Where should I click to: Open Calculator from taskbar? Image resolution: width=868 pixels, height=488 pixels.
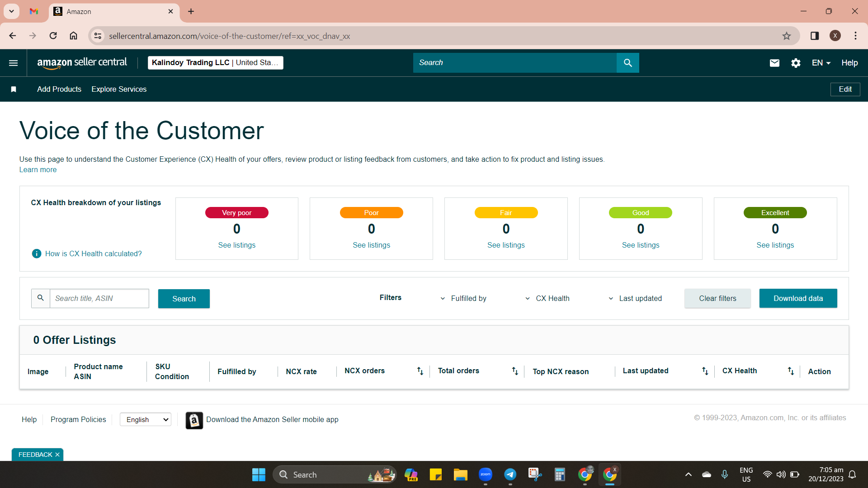pos(560,474)
